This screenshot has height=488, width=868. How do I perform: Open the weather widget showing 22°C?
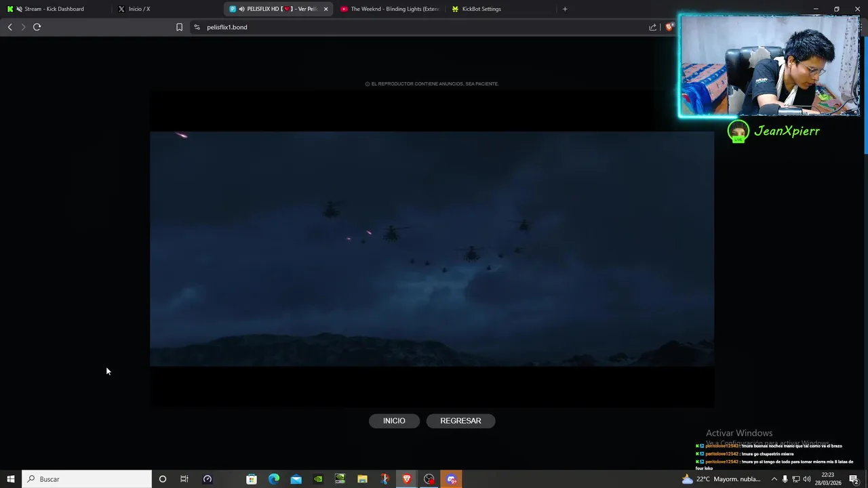[722, 479]
